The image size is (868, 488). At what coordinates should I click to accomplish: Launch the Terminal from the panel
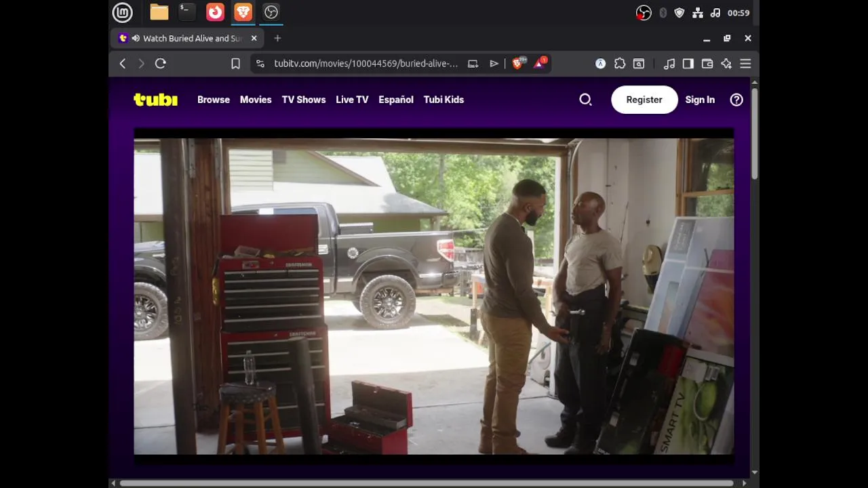tap(186, 12)
